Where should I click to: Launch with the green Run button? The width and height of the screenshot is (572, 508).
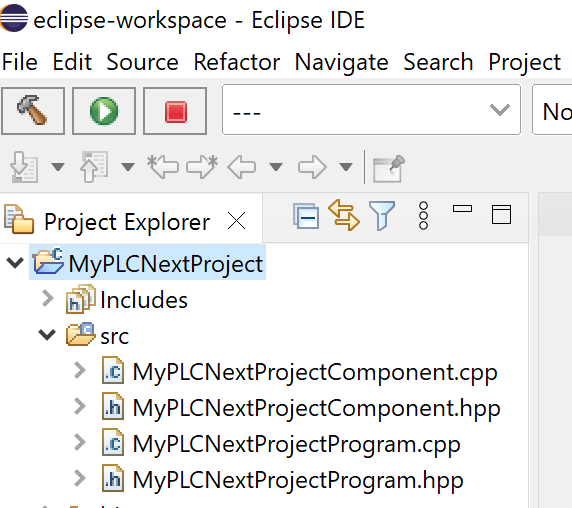click(x=104, y=111)
